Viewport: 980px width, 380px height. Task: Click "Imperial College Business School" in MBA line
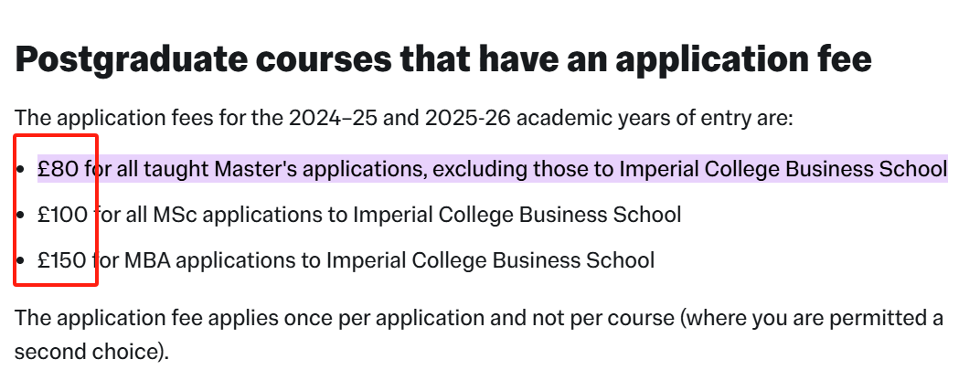point(490,260)
